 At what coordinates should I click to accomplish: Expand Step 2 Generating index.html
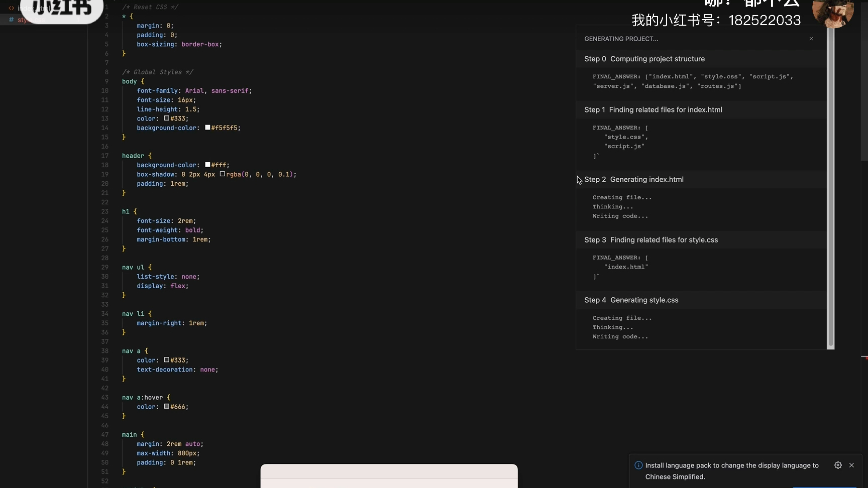coord(634,179)
